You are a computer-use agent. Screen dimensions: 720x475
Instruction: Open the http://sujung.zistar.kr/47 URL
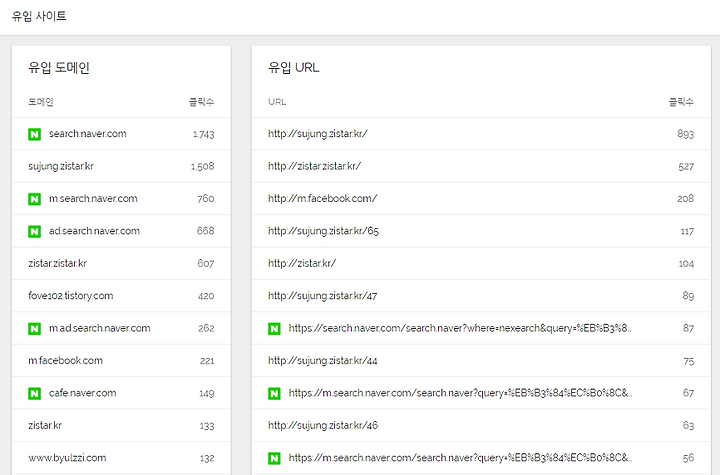click(x=322, y=296)
